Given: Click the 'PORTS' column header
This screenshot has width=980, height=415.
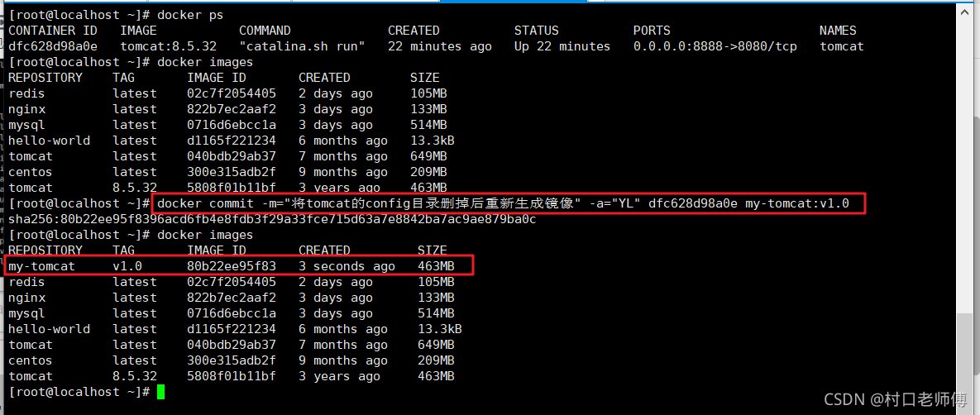Looking at the screenshot, I should point(652,31).
